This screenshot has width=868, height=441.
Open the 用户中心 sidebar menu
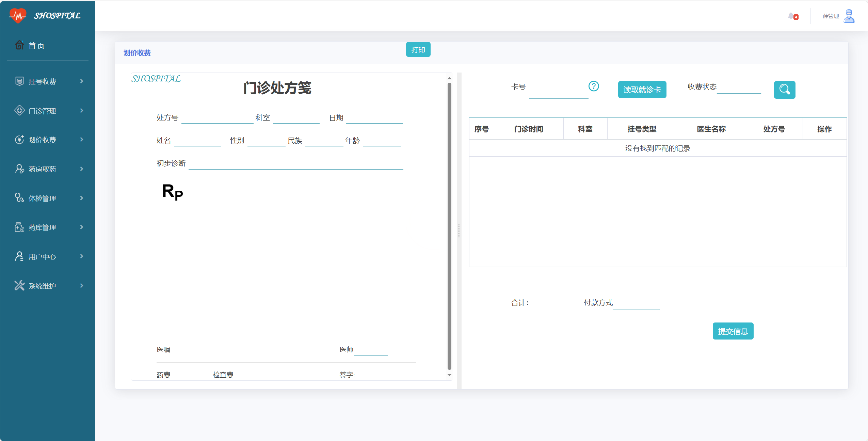[42, 256]
